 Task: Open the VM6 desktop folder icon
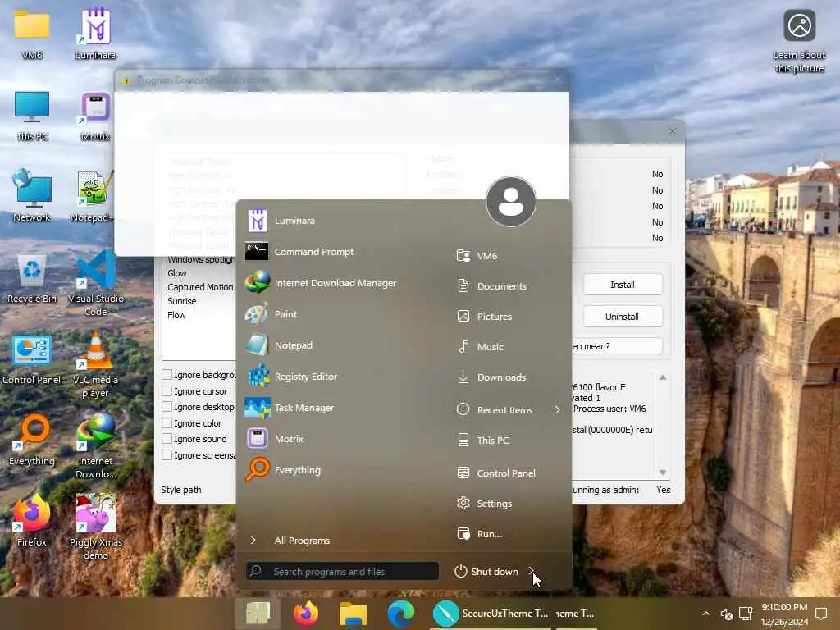(x=32, y=34)
